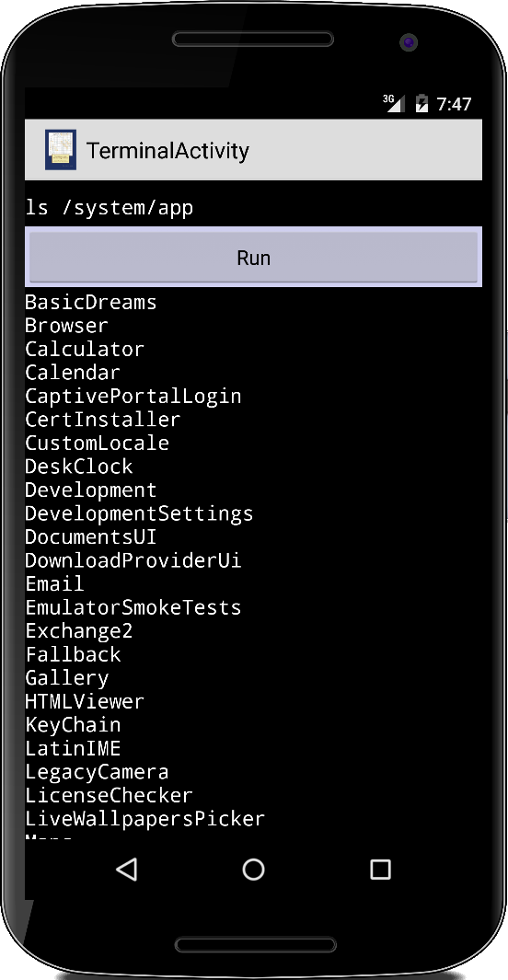Screen dimensions: 508x980
Task: Tap the battery status icon
Action: pyautogui.click(x=421, y=103)
